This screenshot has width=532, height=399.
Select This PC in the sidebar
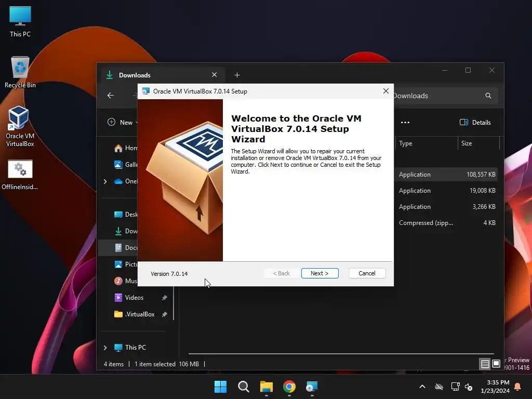tap(130, 348)
